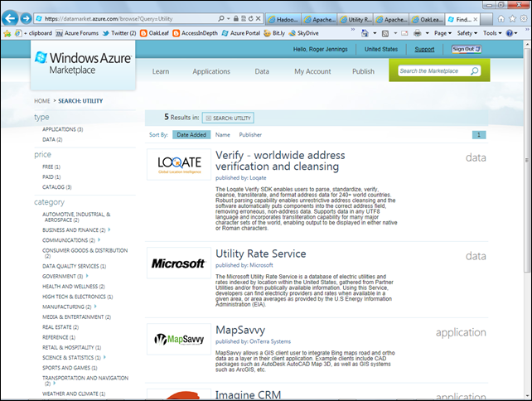Screen dimensions: 532x401
Task: Sort results by Publisher
Action: (x=250, y=135)
